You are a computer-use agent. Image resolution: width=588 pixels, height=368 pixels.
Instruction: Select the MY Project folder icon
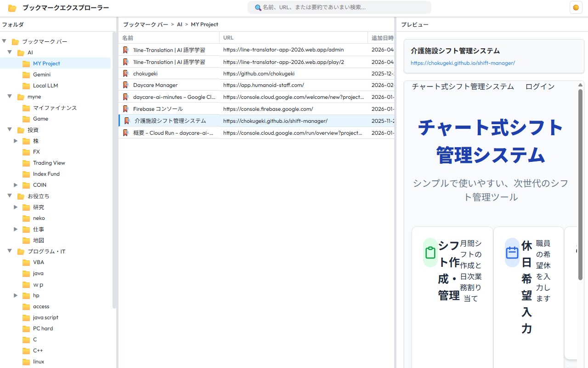click(x=26, y=63)
